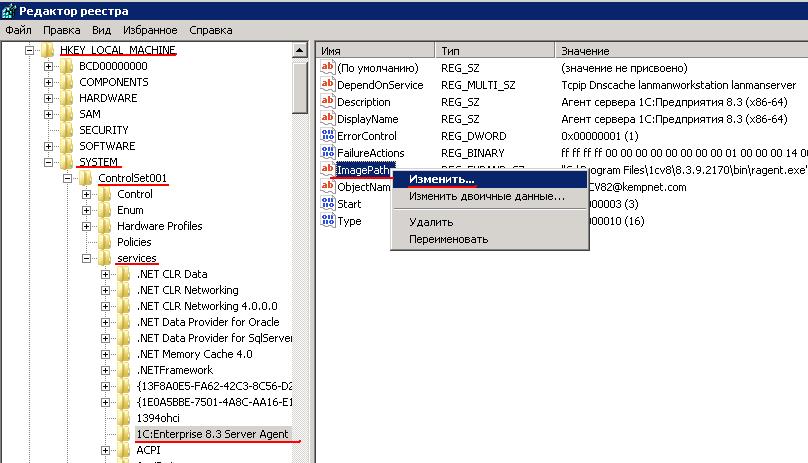The image size is (808, 463).
Task: Click the tree pane scrollbar thumb
Action: [x=300, y=87]
